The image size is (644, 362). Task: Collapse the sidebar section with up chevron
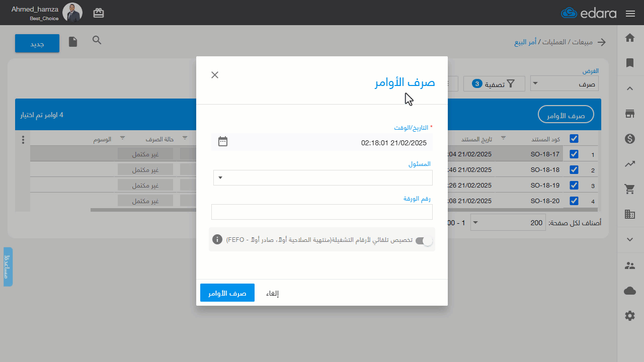pos(629,88)
